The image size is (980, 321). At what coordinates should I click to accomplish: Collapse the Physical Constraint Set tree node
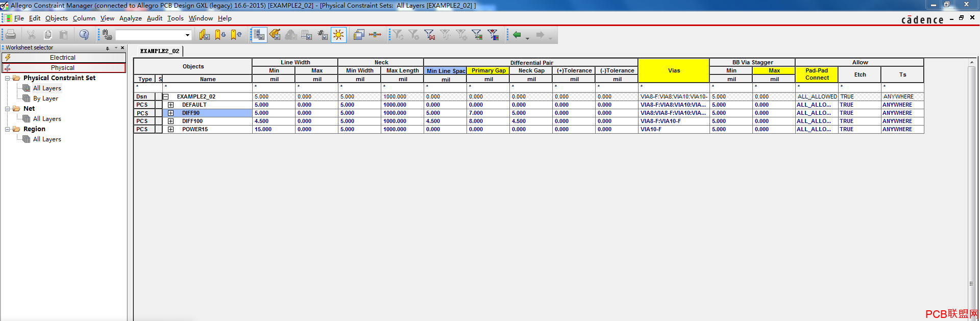click(x=7, y=78)
